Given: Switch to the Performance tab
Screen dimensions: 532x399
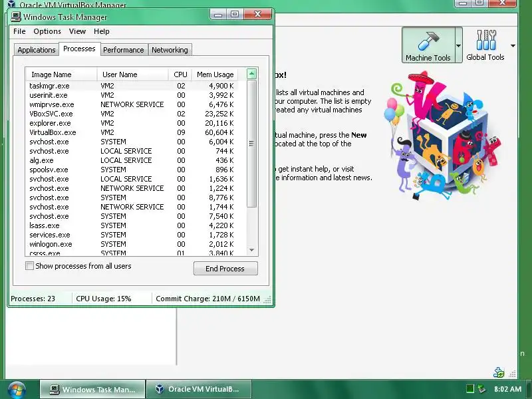Looking at the screenshot, I should pos(124,50).
